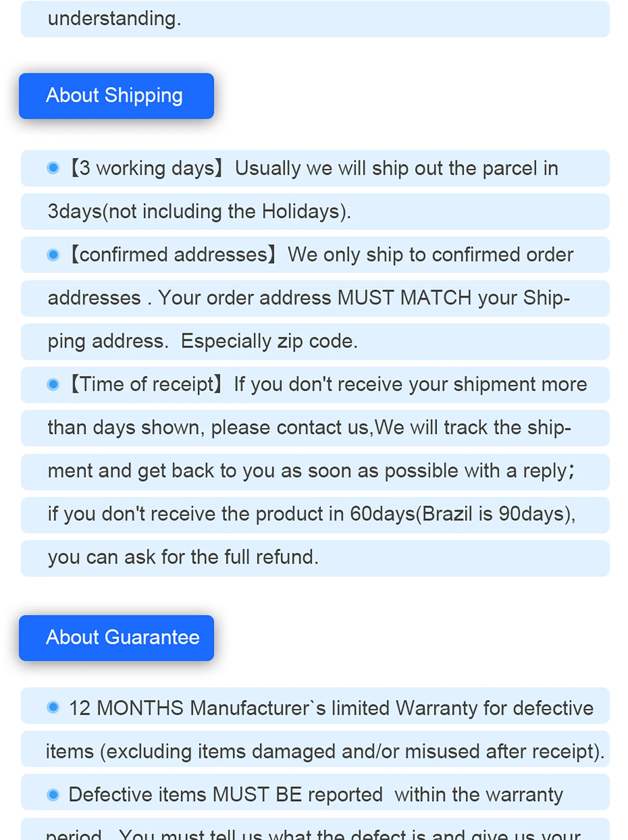This screenshot has height=840, width=628.
Task: Click the 'than days shown, please contact us' line
Action: (x=309, y=428)
